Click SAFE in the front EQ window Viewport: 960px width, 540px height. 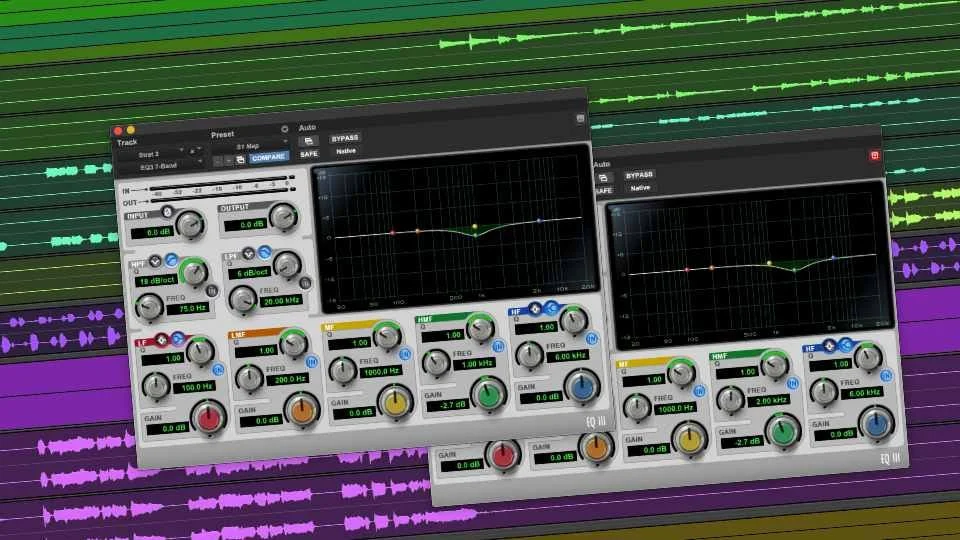tap(309, 154)
